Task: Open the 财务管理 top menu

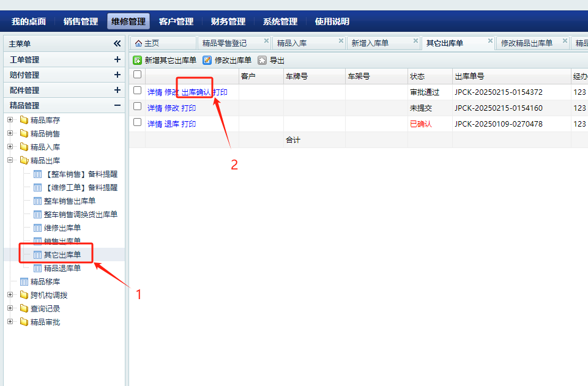Action: 228,21
